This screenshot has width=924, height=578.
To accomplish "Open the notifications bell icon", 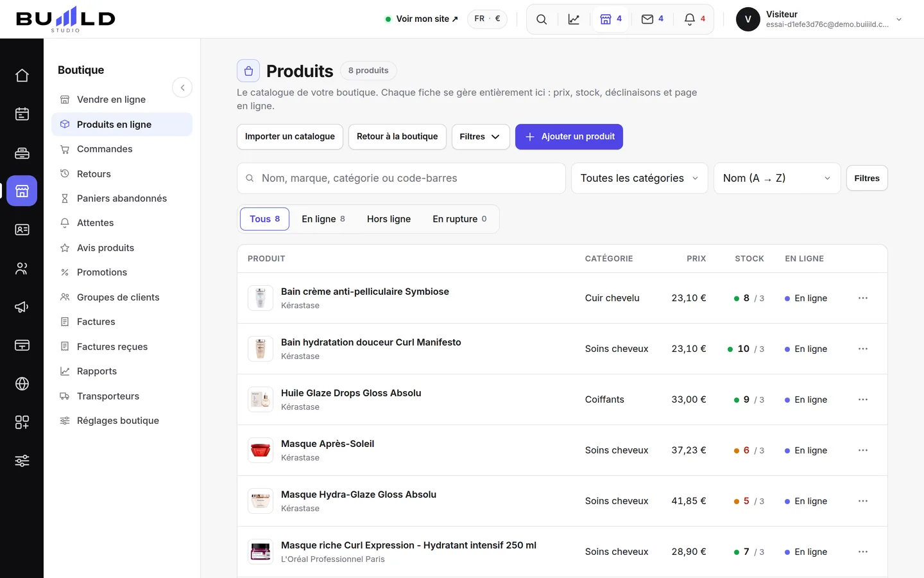I will tap(694, 19).
